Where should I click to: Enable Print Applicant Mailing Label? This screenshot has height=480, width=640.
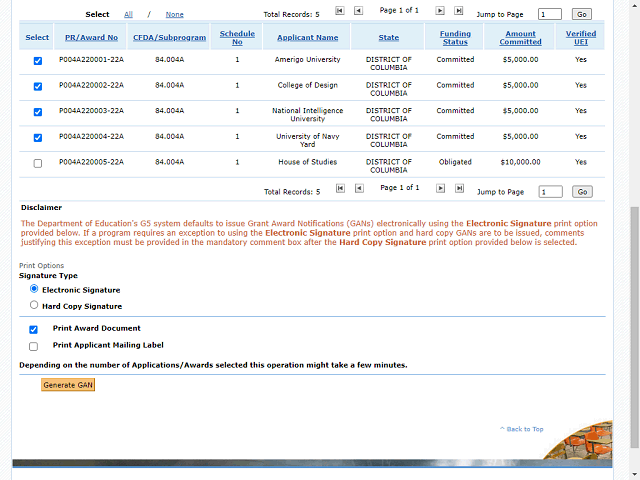tap(34, 346)
